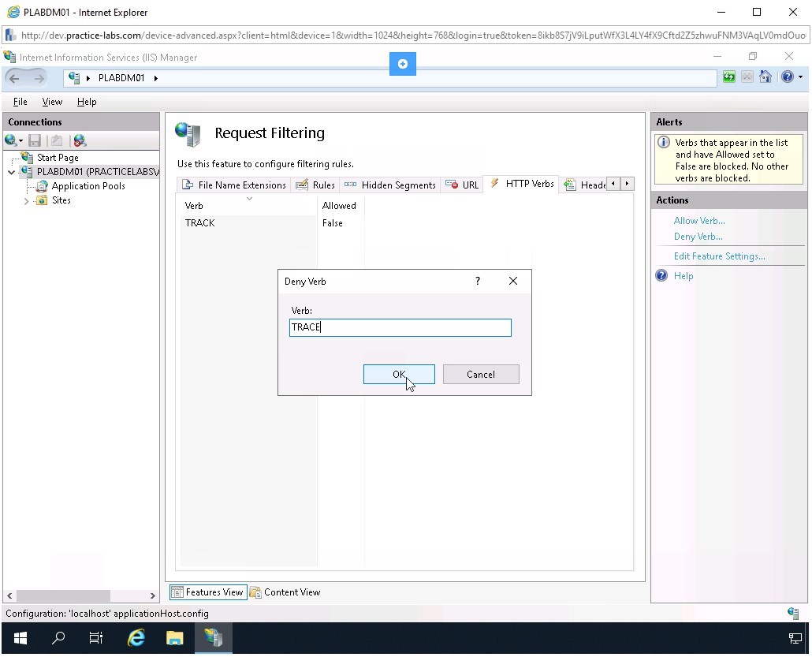Expand the Sites node in Connections

click(x=26, y=200)
